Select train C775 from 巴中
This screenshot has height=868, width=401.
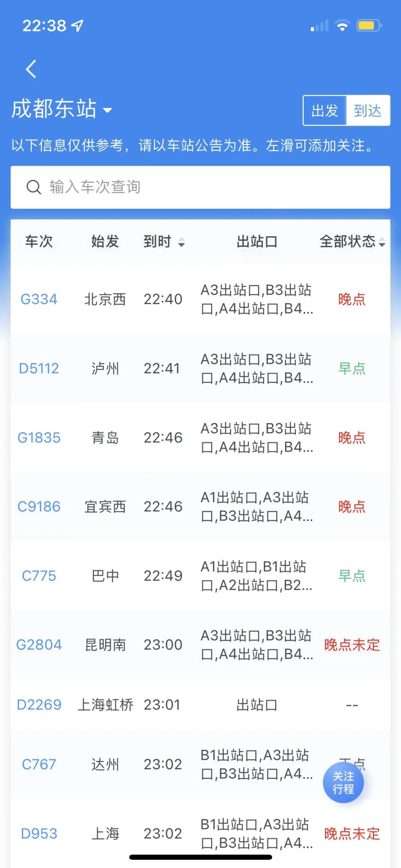[x=39, y=576]
